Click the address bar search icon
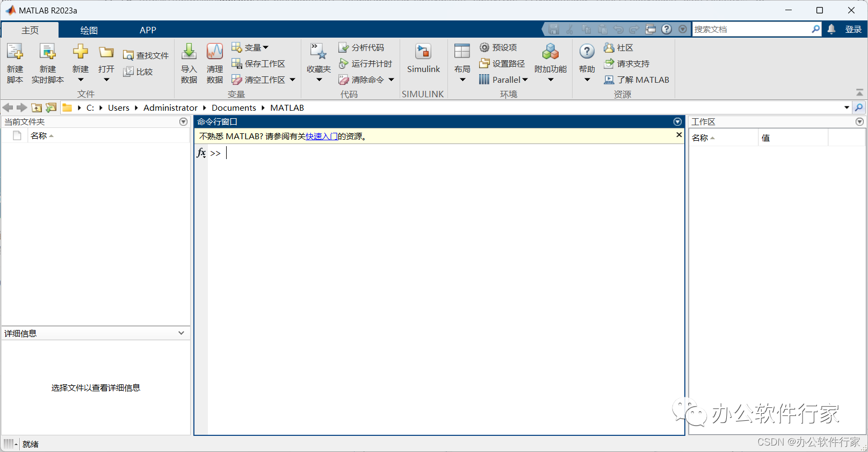 click(x=859, y=107)
